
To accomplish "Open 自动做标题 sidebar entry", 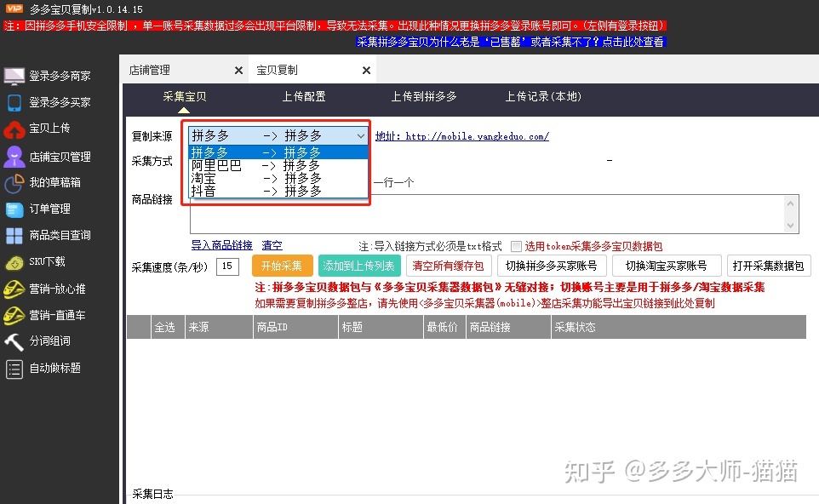I will point(55,368).
